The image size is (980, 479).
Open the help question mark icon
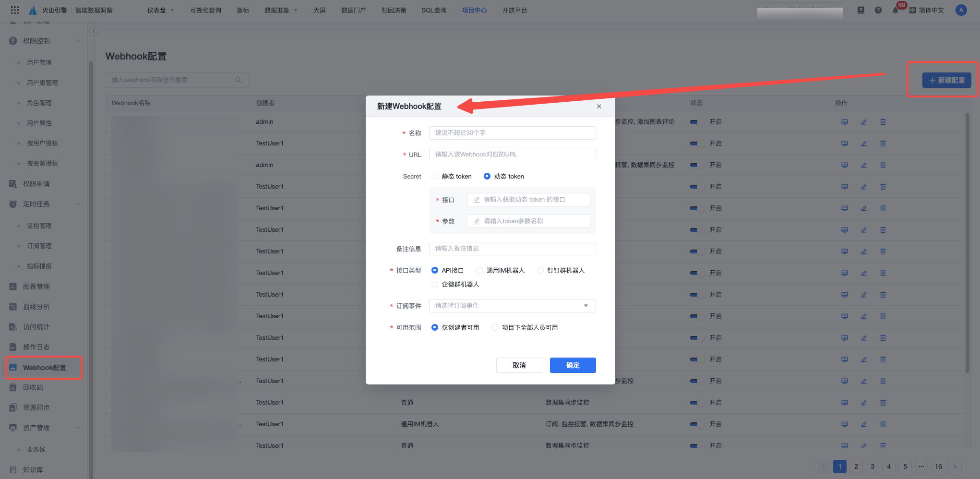pos(878,10)
